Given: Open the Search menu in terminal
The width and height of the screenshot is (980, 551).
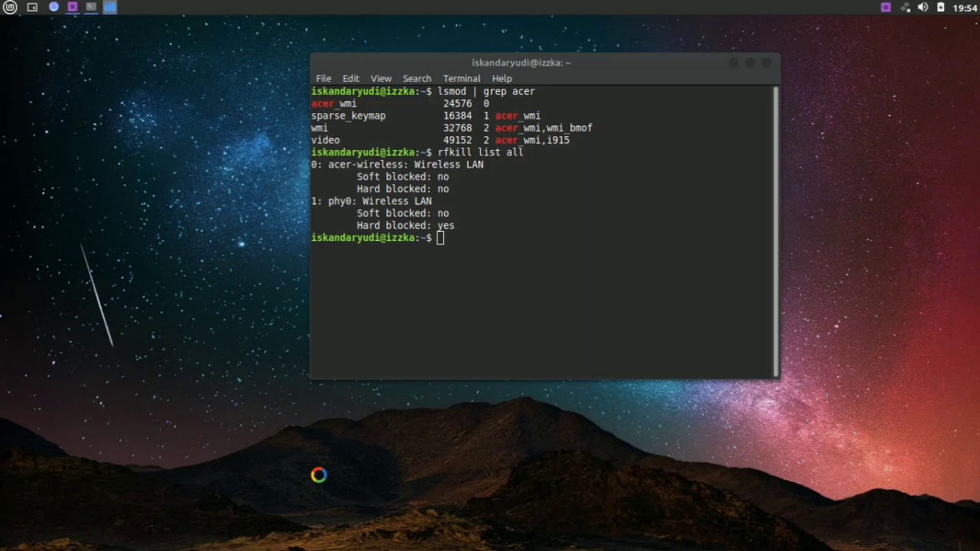Looking at the screenshot, I should point(416,78).
